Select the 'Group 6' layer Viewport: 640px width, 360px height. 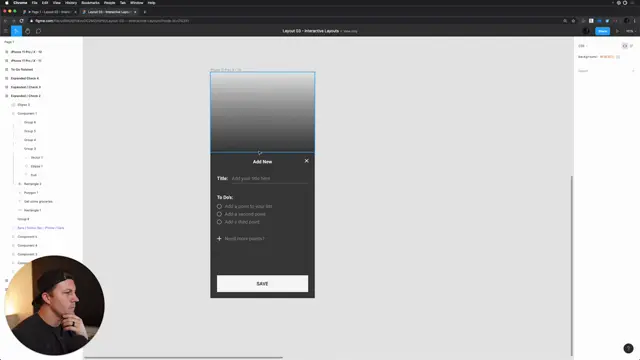point(30,122)
